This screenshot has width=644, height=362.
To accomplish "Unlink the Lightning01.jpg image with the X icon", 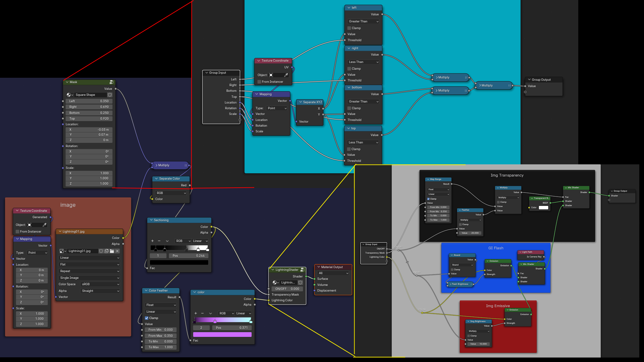I will 117,251.
